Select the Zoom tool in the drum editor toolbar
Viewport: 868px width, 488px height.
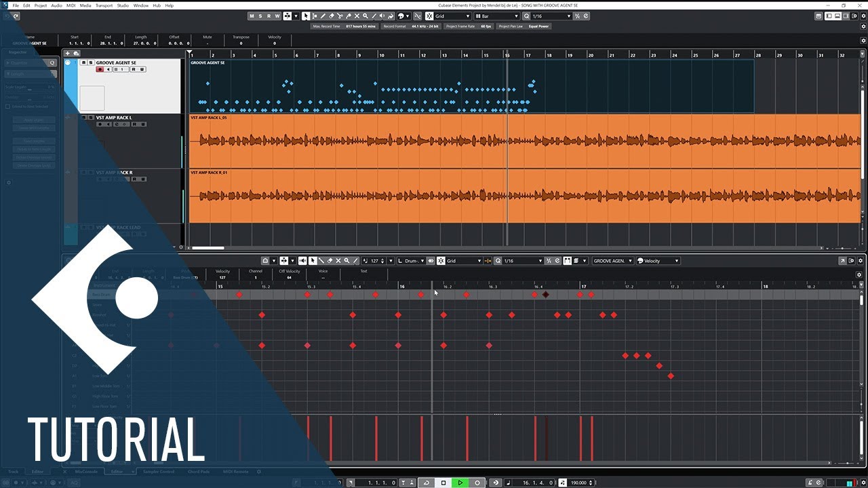[x=347, y=261]
